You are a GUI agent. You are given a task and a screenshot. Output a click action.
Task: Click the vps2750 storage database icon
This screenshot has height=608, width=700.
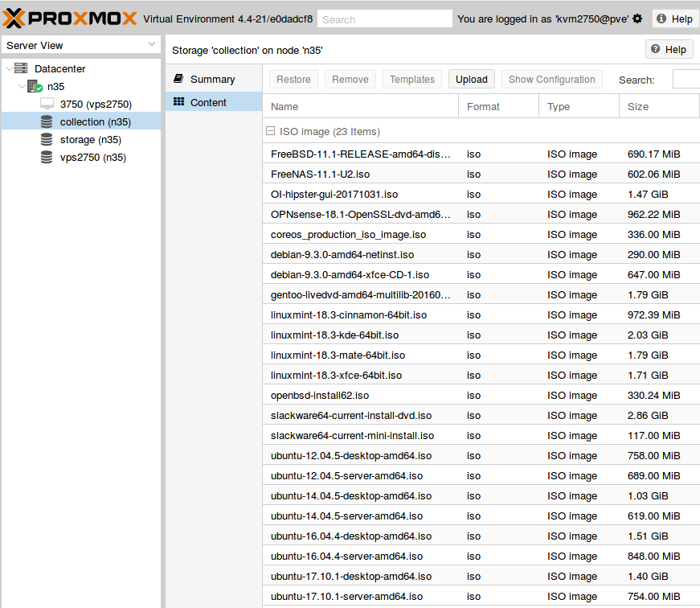click(47, 158)
